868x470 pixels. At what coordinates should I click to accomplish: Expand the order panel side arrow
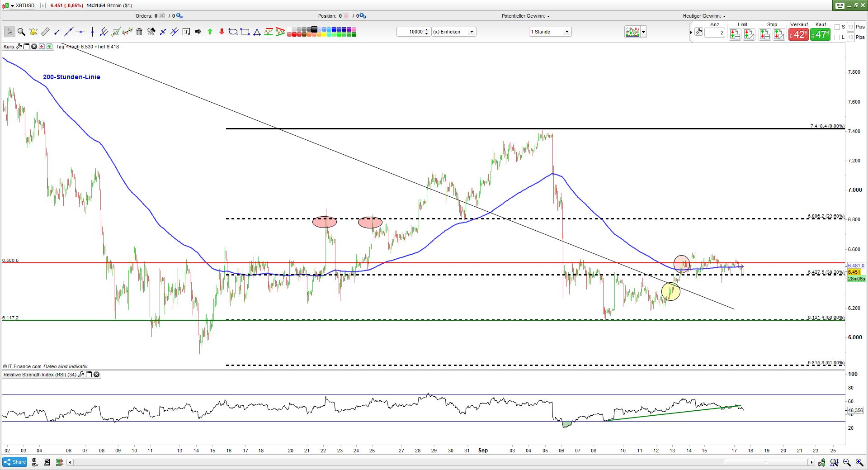pos(691,32)
